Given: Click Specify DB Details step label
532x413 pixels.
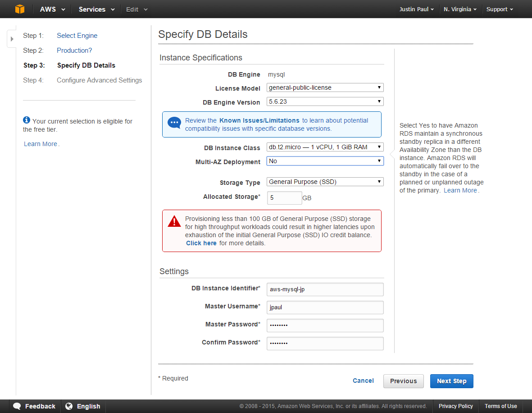Looking at the screenshot, I should [86, 65].
